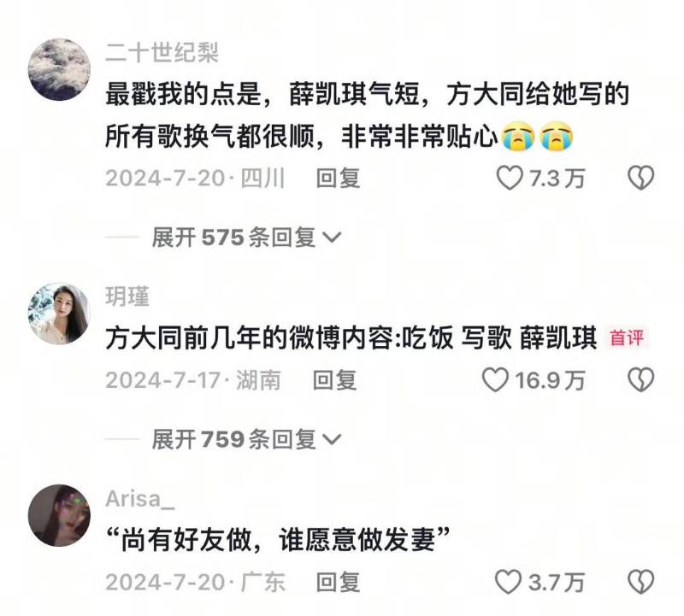
Task: Reply to 二十世纪梨's comment
Action: 338,179
